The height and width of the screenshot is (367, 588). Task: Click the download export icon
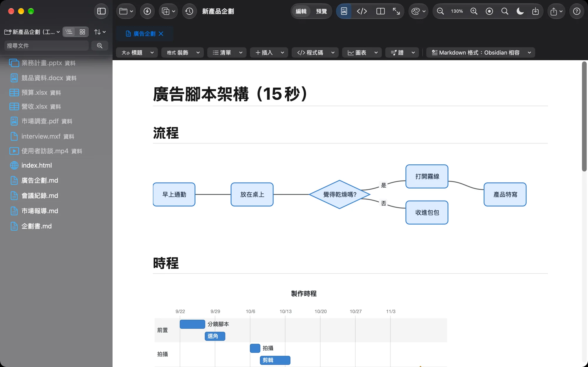[535, 11]
